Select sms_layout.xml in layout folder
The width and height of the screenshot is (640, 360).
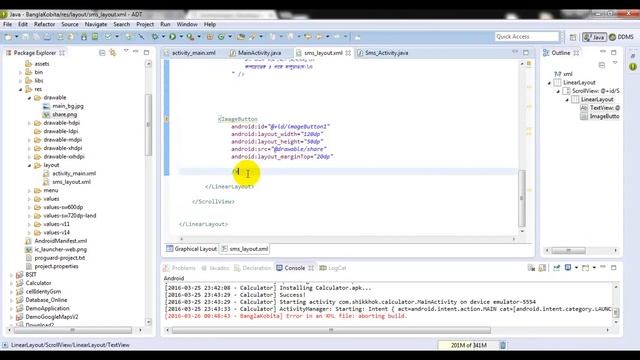point(71,182)
